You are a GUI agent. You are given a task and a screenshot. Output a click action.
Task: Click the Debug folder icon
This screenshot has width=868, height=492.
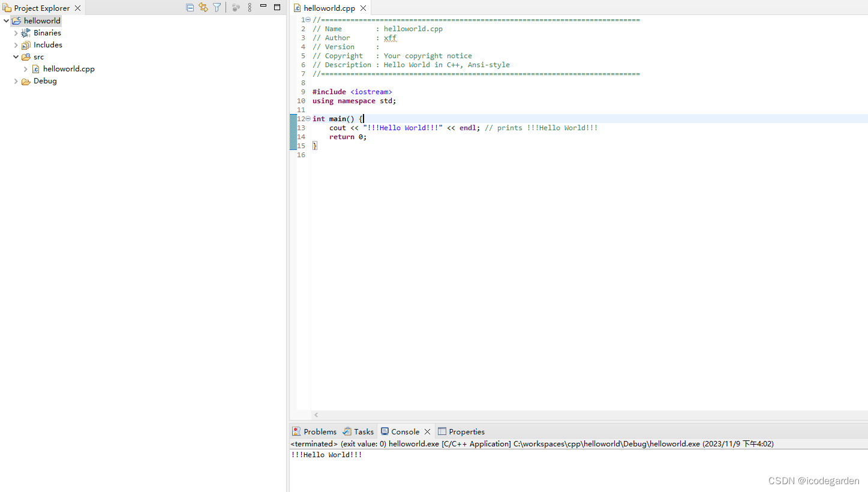(26, 81)
